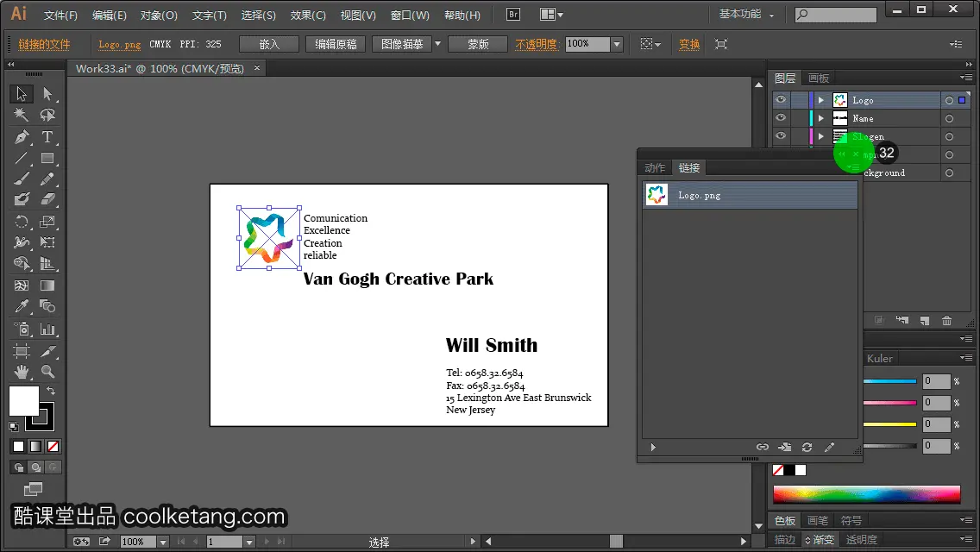Click 不透明度 link

point(537,44)
